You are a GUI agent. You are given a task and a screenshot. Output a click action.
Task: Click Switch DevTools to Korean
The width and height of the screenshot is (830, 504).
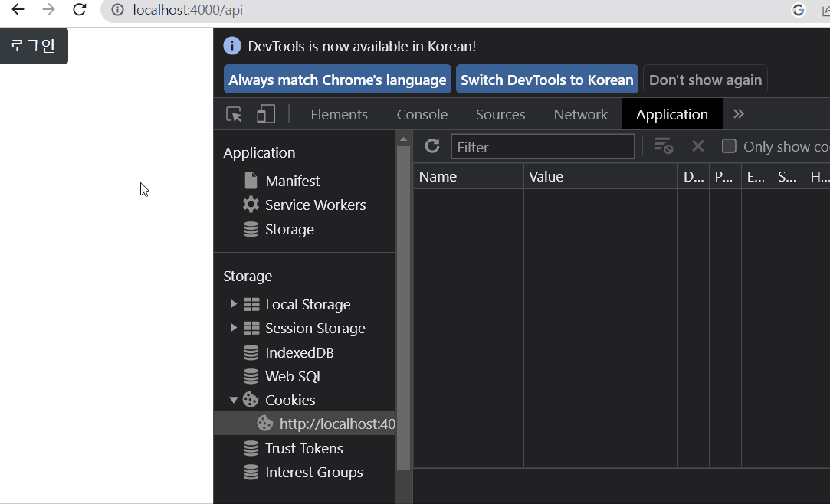[x=546, y=80]
